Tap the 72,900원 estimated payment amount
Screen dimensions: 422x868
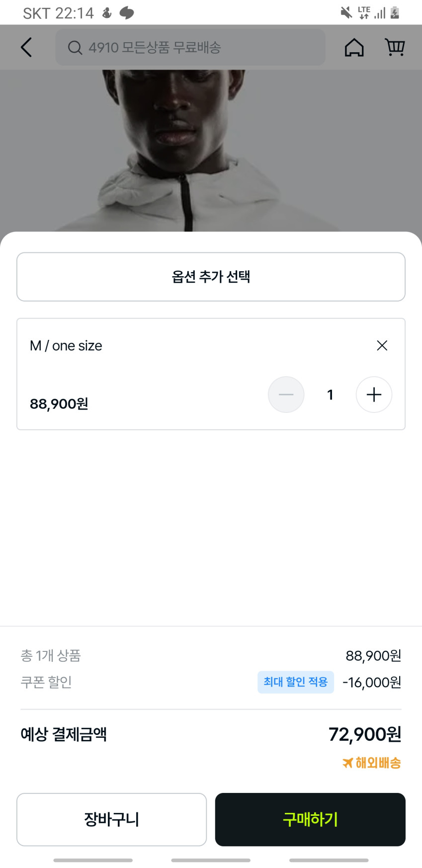364,734
